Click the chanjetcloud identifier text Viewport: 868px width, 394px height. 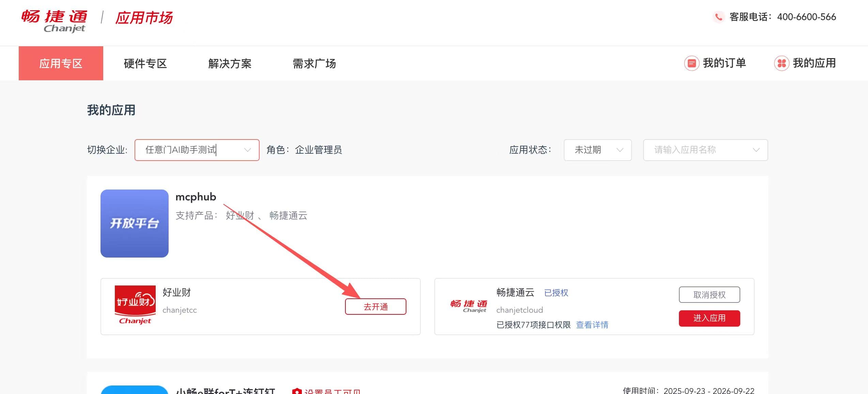tap(520, 310)
